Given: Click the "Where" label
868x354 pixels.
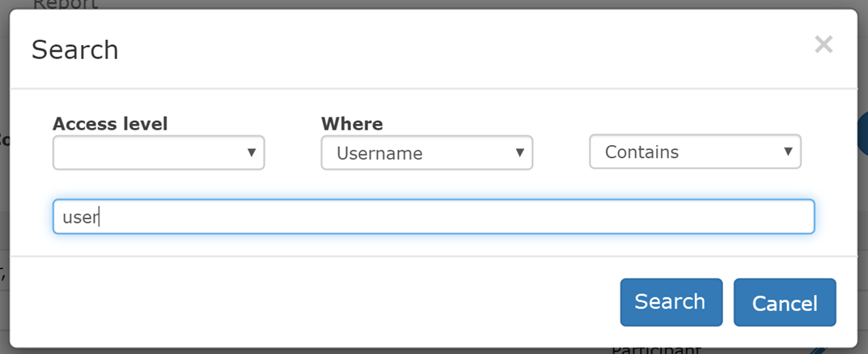Looking at the screenshot, I should pyautogui.click(x=352, y=124).
